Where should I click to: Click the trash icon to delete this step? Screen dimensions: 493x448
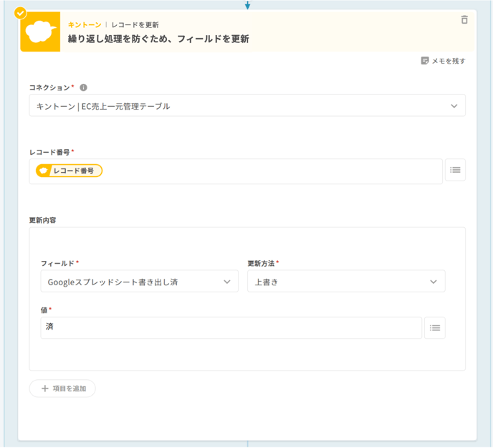tap(464, 20)
